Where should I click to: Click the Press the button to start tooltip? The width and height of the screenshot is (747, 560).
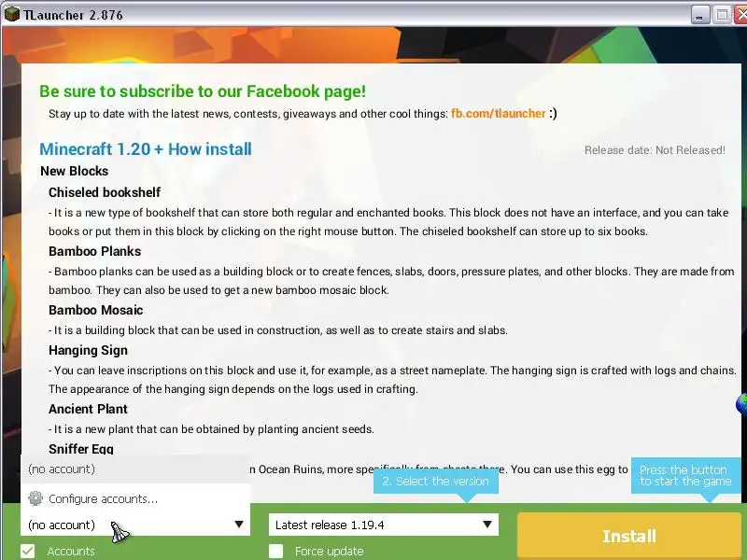pos(685,475)
